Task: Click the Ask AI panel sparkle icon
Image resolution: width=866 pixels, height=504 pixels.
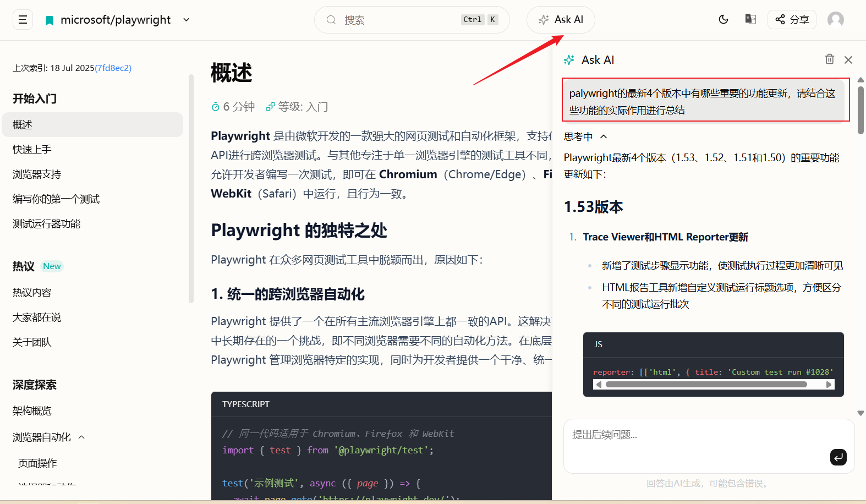Action: 569,60
